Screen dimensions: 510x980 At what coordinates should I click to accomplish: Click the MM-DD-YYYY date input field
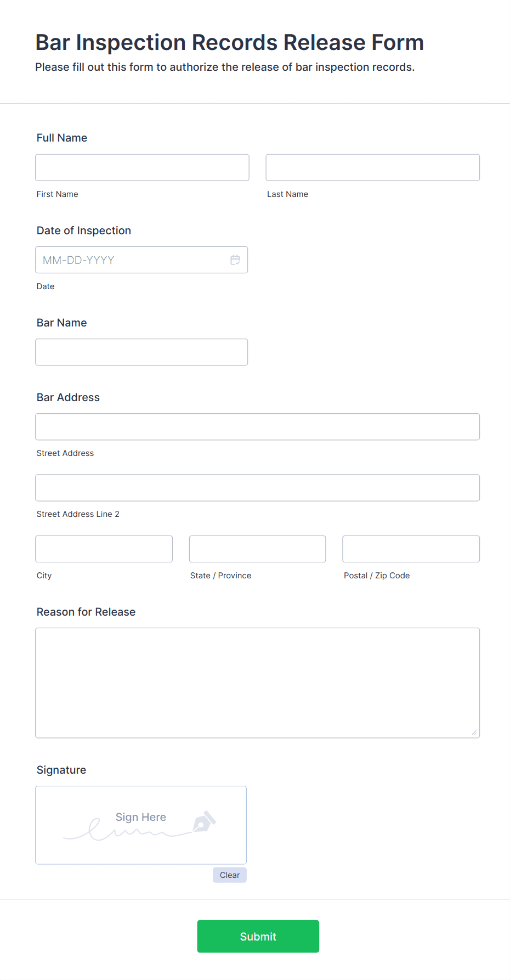[132, 260]
